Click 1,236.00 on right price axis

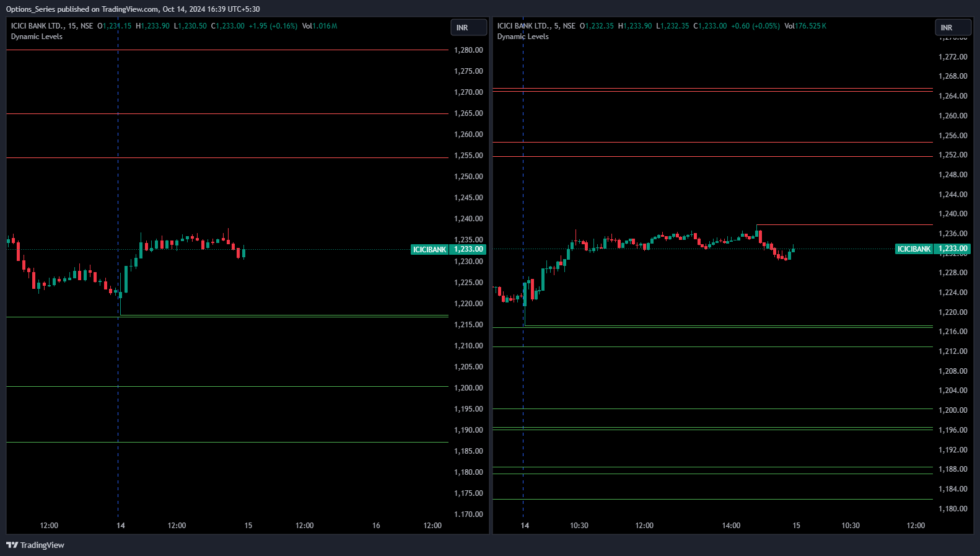[x=953, y=234]
